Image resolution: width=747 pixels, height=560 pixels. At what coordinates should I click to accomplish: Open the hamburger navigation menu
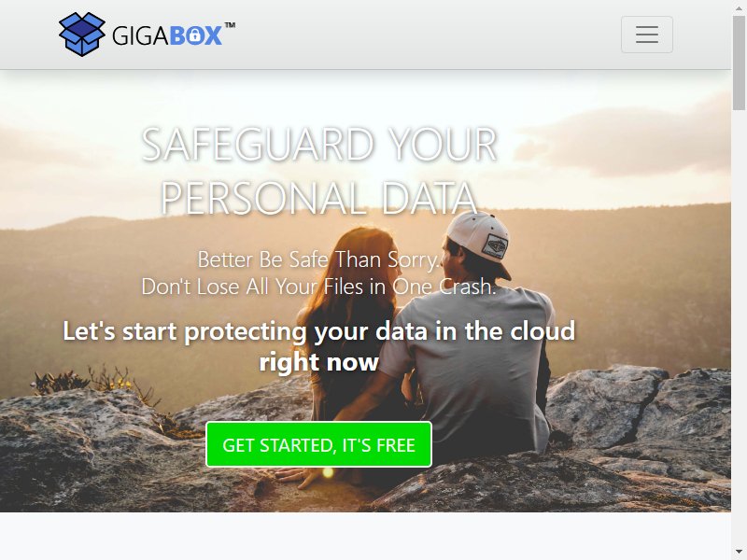click(646, 35)
